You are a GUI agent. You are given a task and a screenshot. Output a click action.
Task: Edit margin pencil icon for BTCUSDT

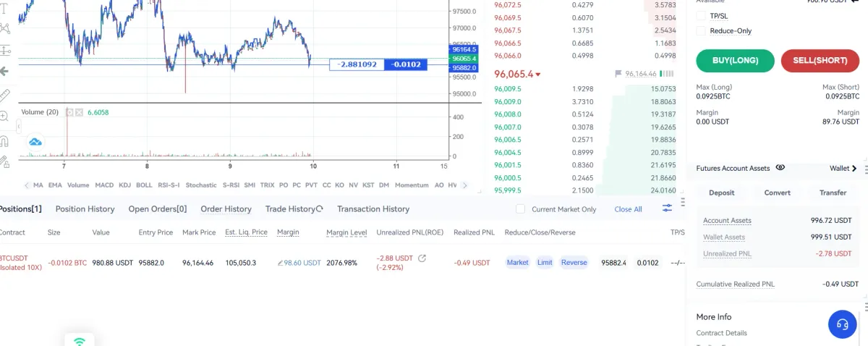[x=281, y=263]
